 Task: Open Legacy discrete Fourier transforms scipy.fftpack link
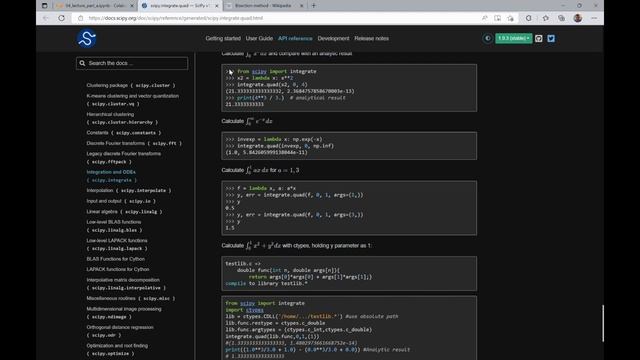coord(124,158)
